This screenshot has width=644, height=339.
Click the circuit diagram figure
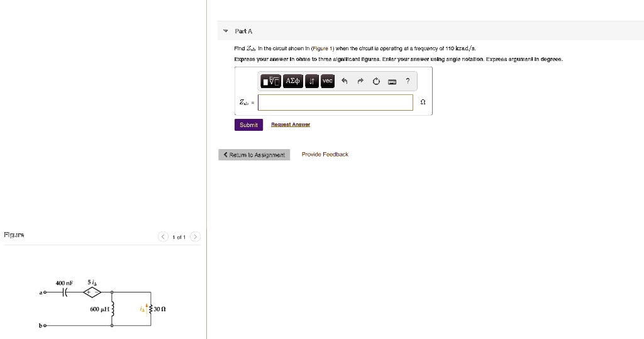103,304
